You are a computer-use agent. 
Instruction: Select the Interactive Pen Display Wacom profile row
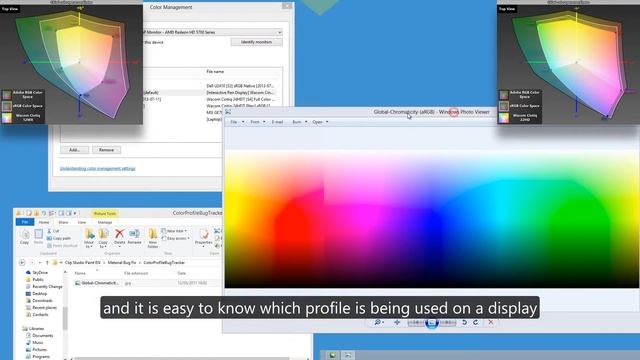[x=208, y=93]
